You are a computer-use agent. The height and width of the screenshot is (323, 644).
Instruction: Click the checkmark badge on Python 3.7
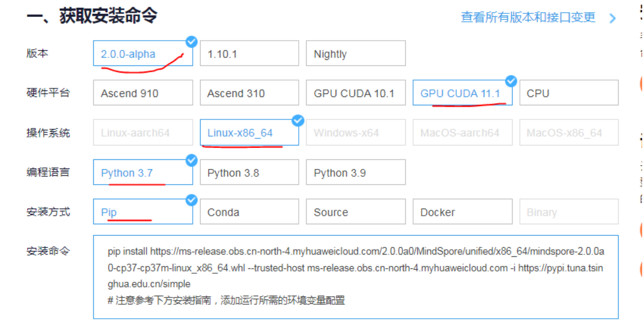[191, 161]
